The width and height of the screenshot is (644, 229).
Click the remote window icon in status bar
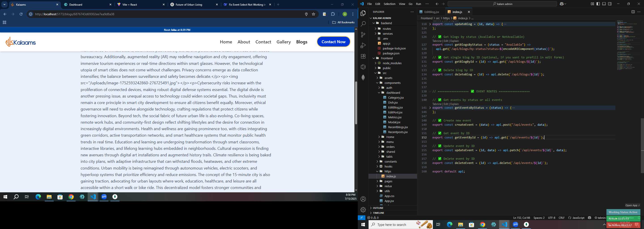point(362,218)
